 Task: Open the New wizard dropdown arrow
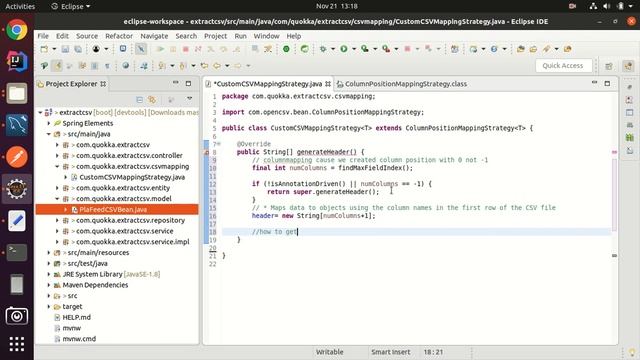(x=54, y=49)
